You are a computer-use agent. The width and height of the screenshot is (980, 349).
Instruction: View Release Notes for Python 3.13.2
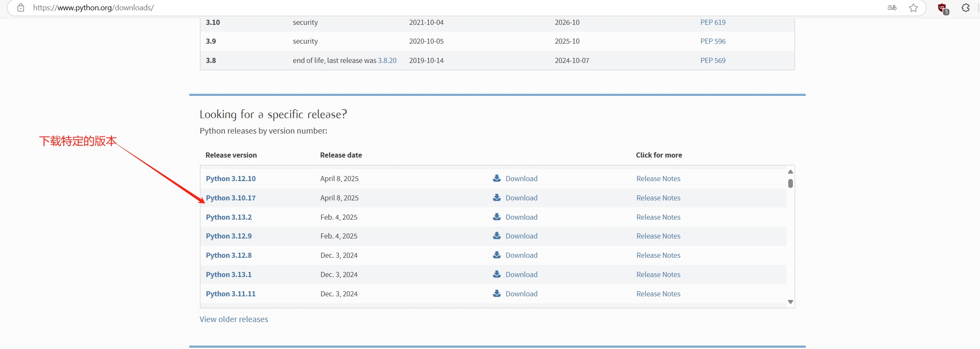point(658,217)
